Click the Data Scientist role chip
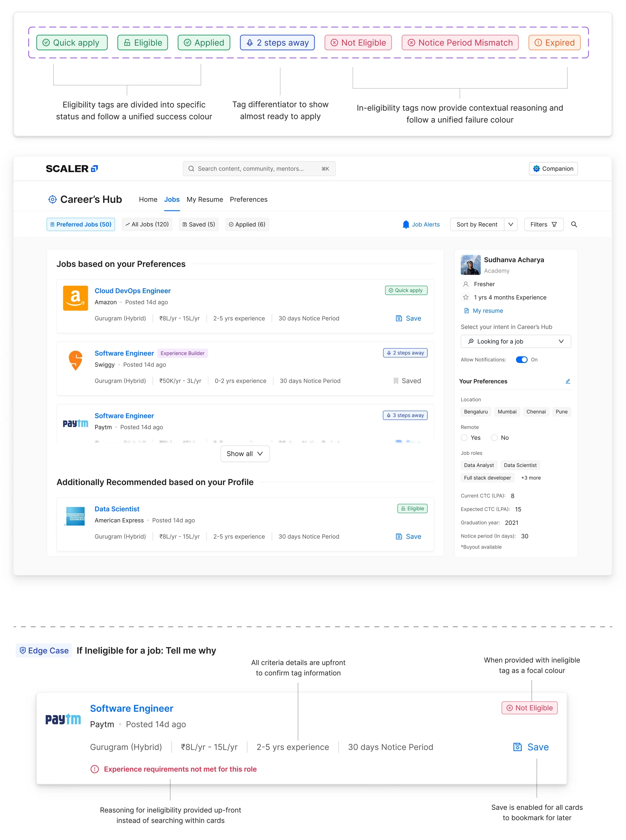The height and width of the screenshot is (840, 626). [x=520, y=465]
